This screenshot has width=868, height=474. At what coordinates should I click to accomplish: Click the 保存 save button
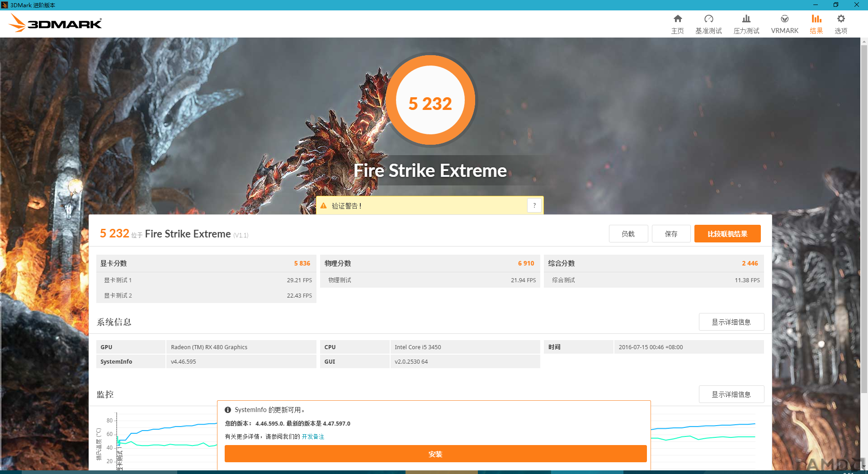671,234
